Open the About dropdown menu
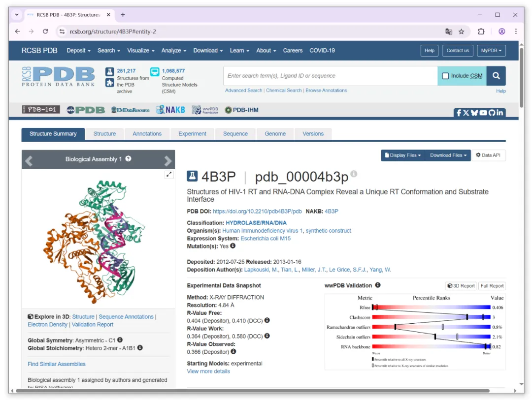Viewport: 532px width, 400px height. pyautogui.click(x=266, y=51)
